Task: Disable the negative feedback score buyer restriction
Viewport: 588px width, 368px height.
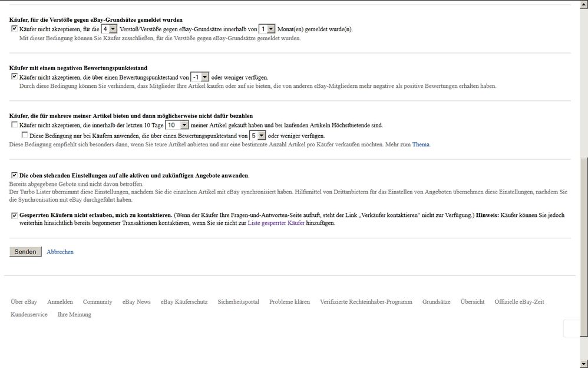Action: tap(14, 77)
